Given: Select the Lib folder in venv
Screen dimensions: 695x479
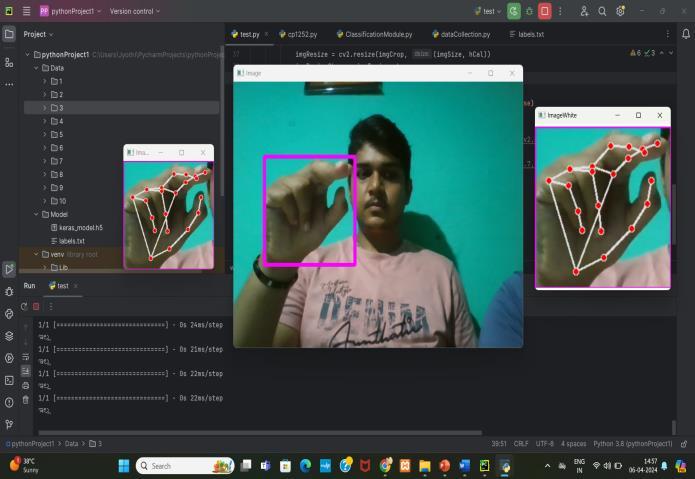Looking at the screenshot, I should pos(59,267).
